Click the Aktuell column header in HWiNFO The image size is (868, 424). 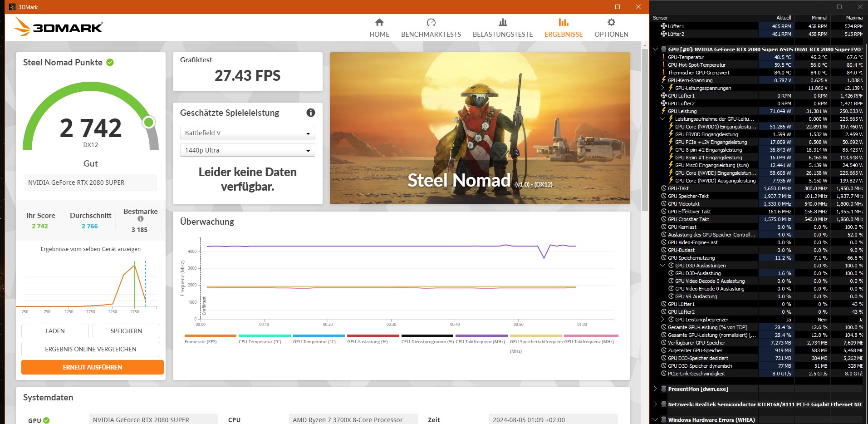pyautogui.click(x=776, y=18)
